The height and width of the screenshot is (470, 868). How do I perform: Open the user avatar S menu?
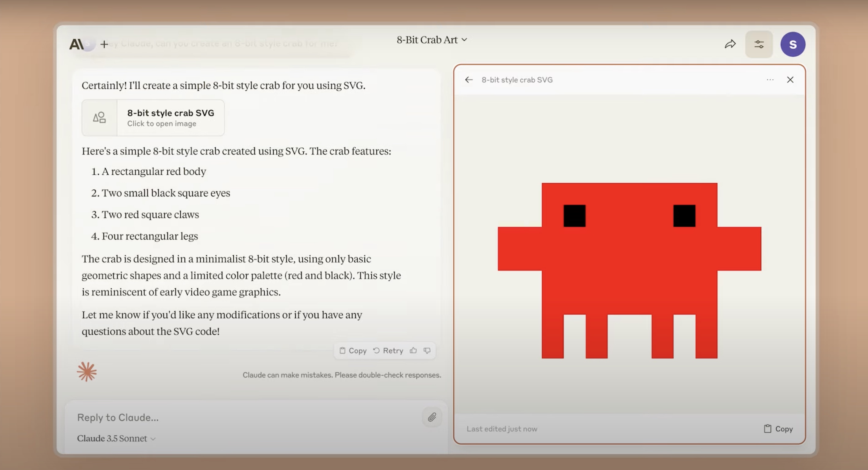tap(793, 44)
